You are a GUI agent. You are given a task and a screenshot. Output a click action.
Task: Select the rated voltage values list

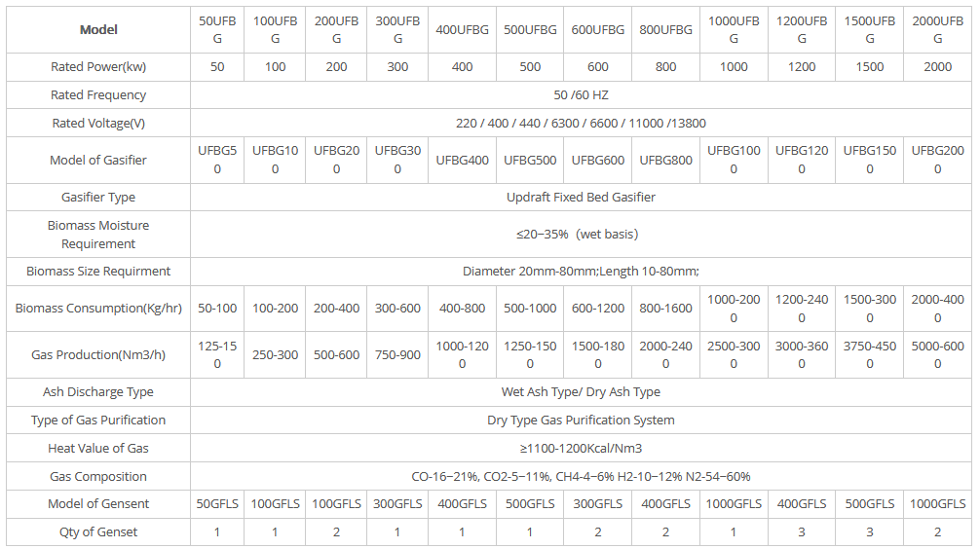pos(581,124)
